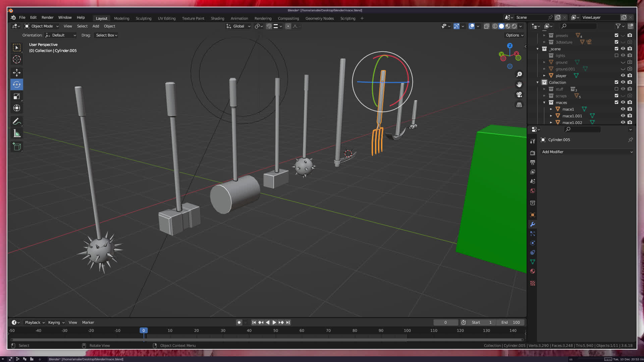Uncheck the maces collection checkbox

pyautogui.click(x=616, y=102)
